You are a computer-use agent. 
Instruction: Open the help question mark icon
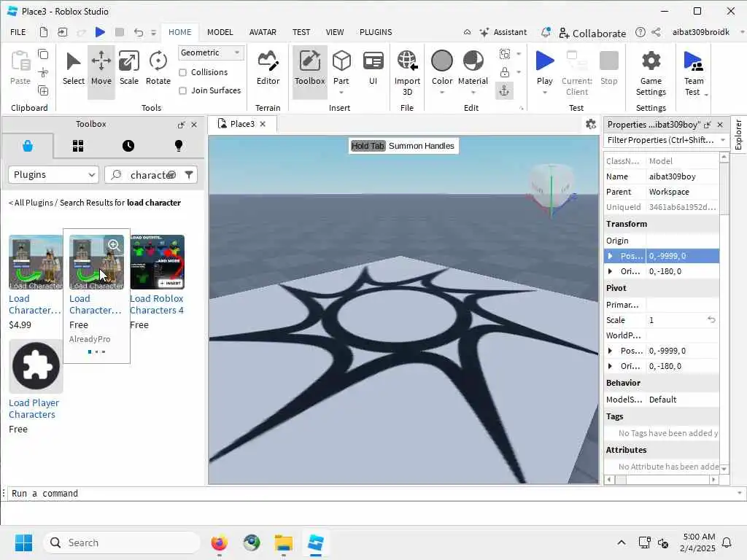(x=640, y=32)
